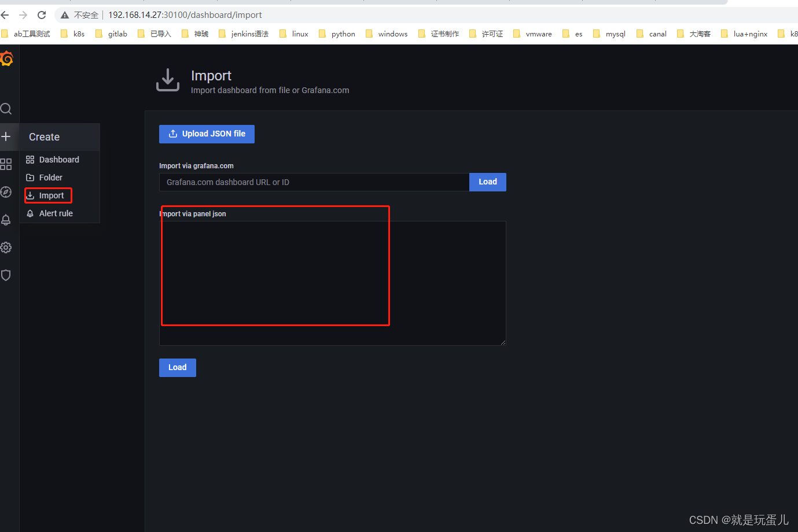Click inside the Import via panel json textarea
This screenshot has width=798, height=532.
coord(333,283)
